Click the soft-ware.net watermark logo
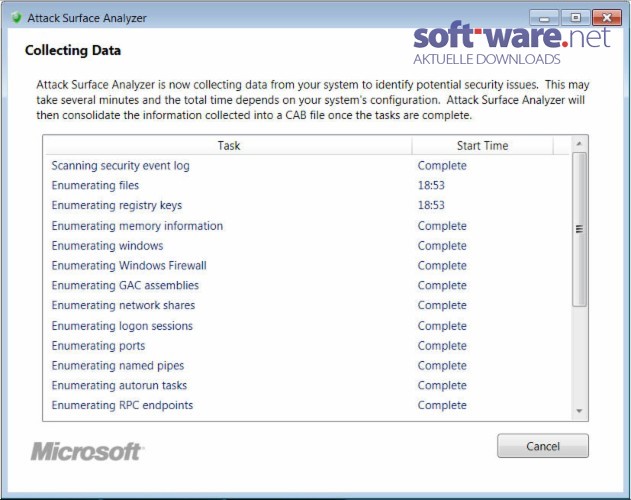 (511, 43)
